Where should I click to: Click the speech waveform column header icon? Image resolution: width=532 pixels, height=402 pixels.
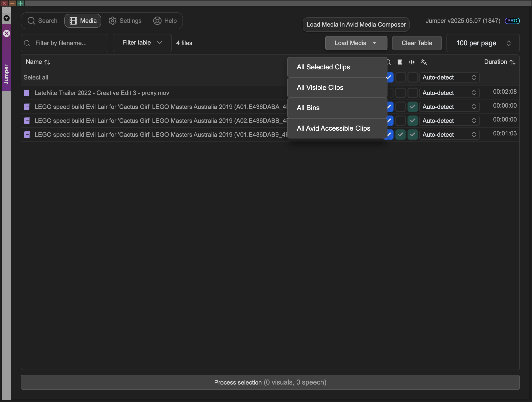412,62
